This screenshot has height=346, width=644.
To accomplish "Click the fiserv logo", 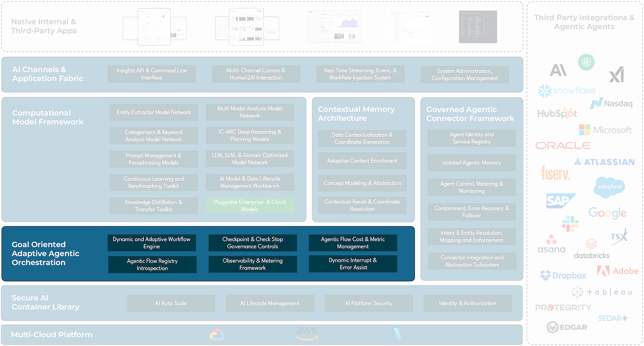I will (556, 173).
